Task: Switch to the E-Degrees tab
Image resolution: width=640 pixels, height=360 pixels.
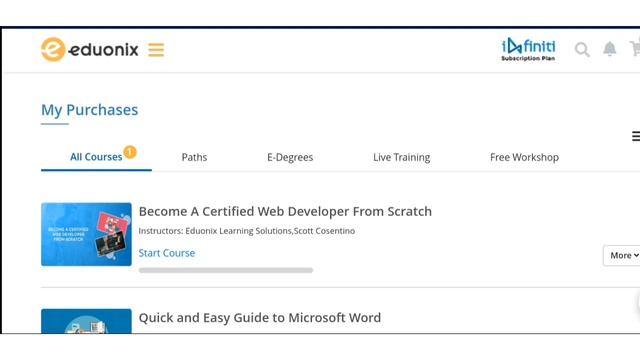Action: coord(290,157)
